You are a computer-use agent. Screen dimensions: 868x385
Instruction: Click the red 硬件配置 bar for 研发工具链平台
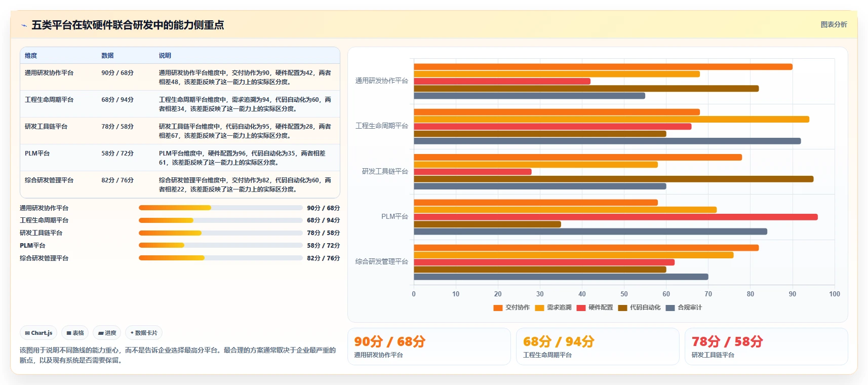pos(472,172)
